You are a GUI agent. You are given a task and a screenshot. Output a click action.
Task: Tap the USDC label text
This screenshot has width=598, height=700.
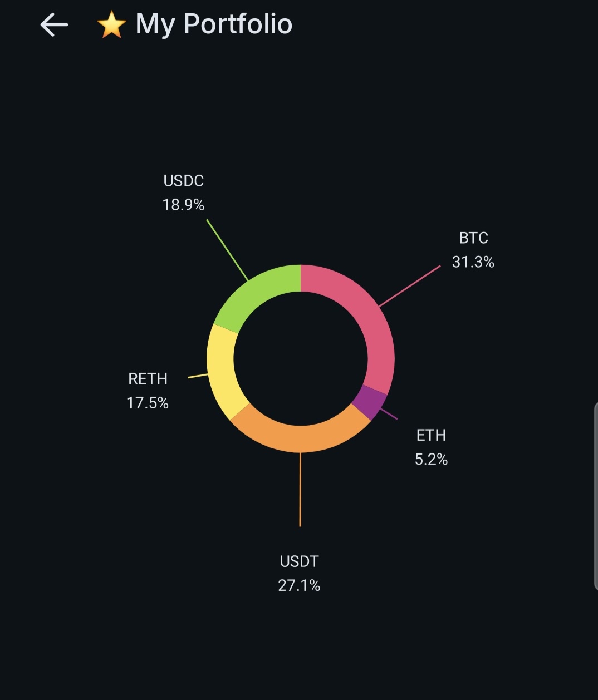[x=183, y=181]
